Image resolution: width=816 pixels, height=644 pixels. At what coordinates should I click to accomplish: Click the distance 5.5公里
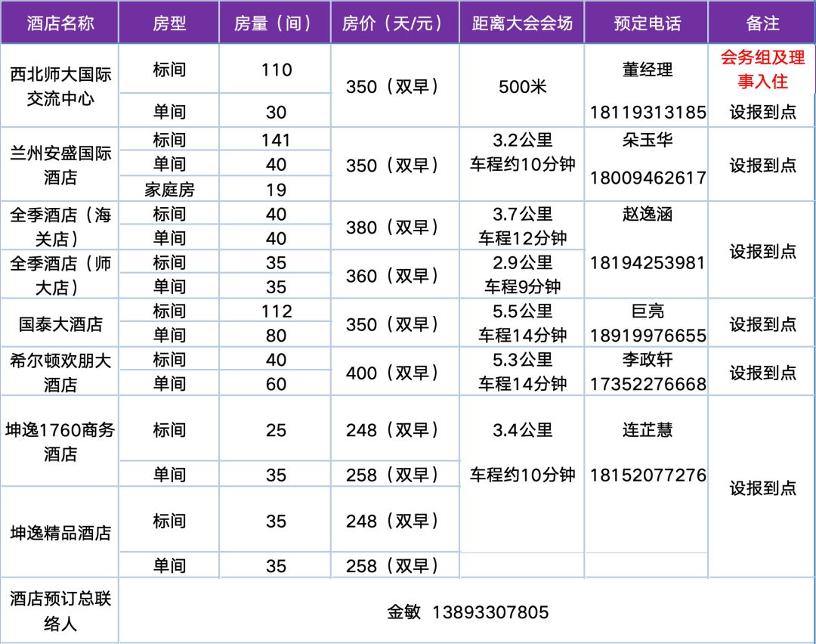[x=522, y=311]
